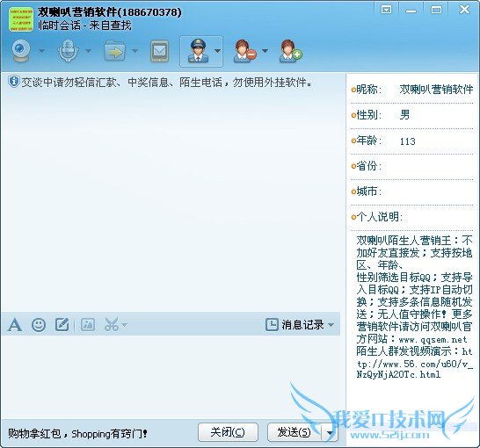Screen dimensions: 480x448
Task: Click the security shield info icon
Action: [x=14, y=82]
